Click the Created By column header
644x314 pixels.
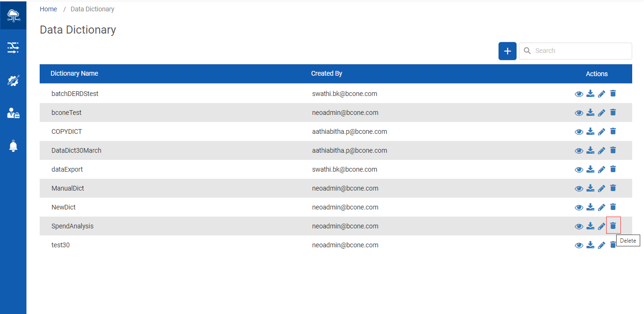pos(327,73)
